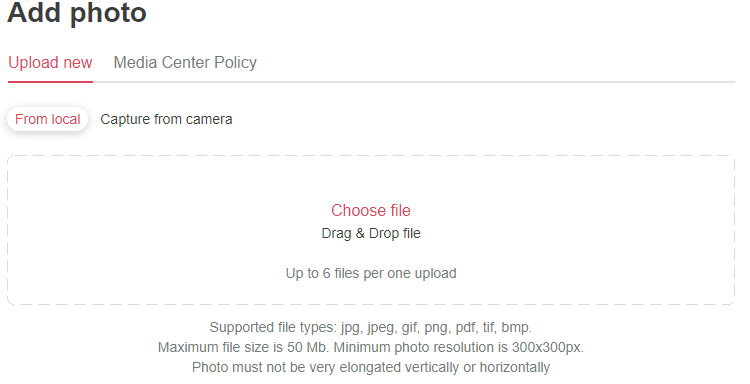The width and height of the screenshot is (750, 384).
Task: Click the 'Up to 6 files per one upload' note
Action: (x=371, y=274)
